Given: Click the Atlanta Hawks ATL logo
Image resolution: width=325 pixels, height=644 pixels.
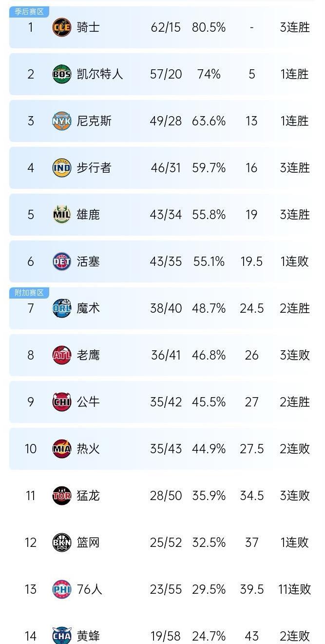Looking at the screenshot, I should click(62, 355).
